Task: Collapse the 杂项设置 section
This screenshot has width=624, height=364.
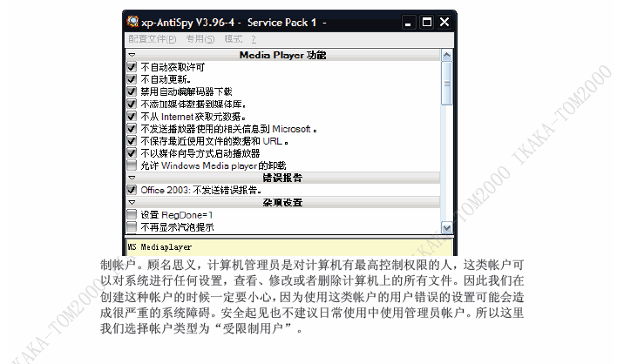Action: coord(132,203)
